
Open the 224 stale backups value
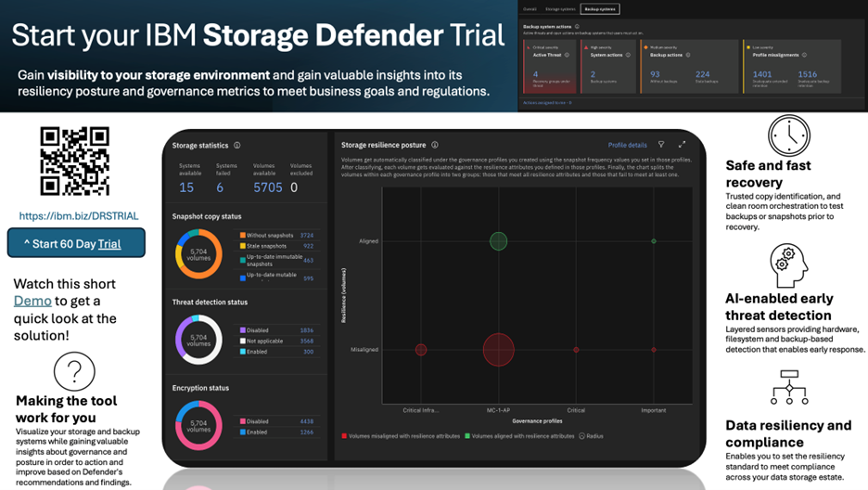tap(703, 74)
